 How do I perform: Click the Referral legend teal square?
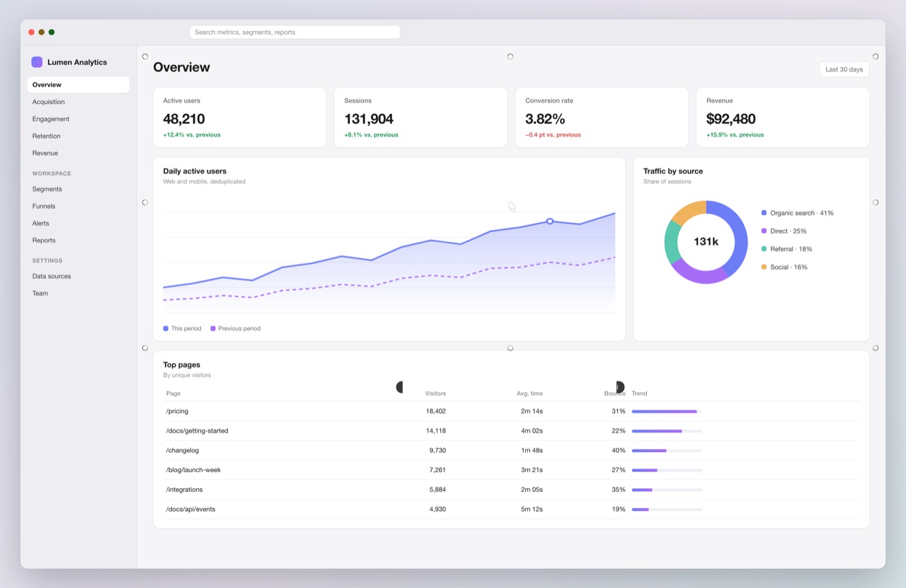[x=764, y=249]
